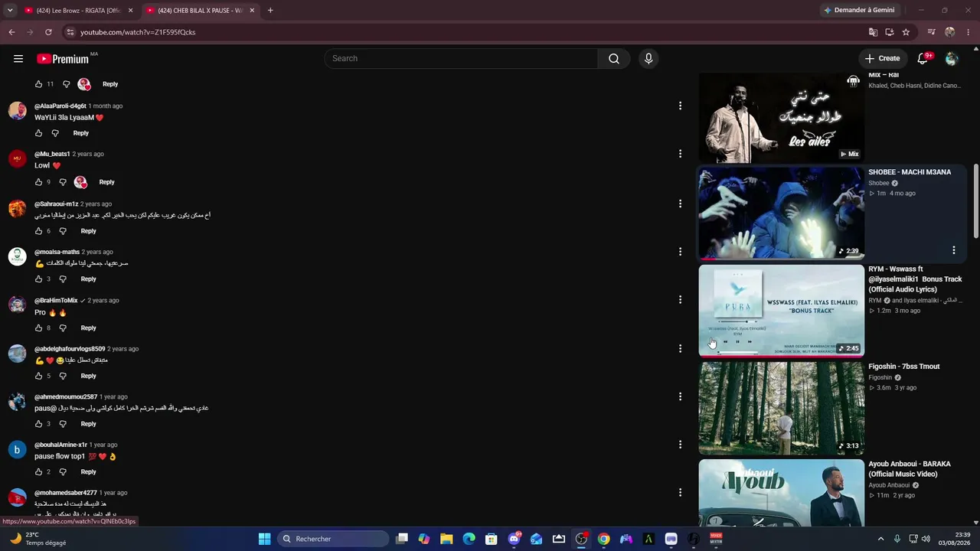The height and width of the screenshot is (551, 980).
Task: Open File Explorer from the taskbar
Action: pyautogui.click(x=446, y=539)
